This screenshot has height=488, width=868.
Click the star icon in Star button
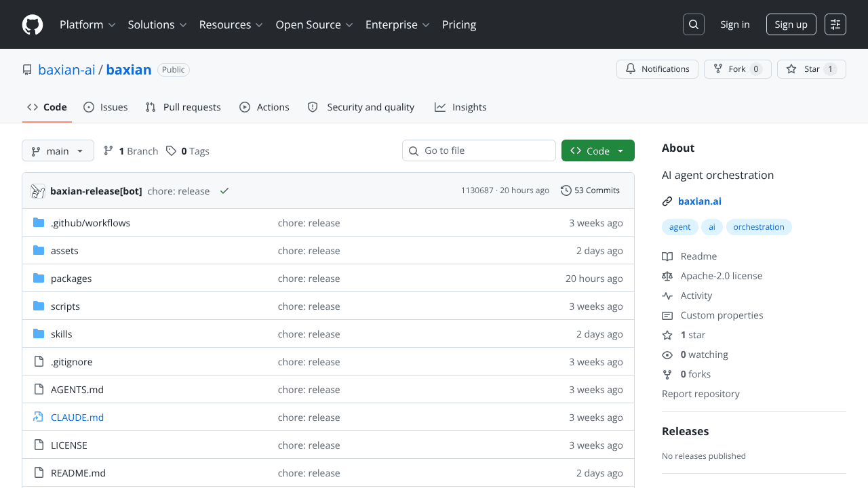pyautogui.click(x=791, y=69)
